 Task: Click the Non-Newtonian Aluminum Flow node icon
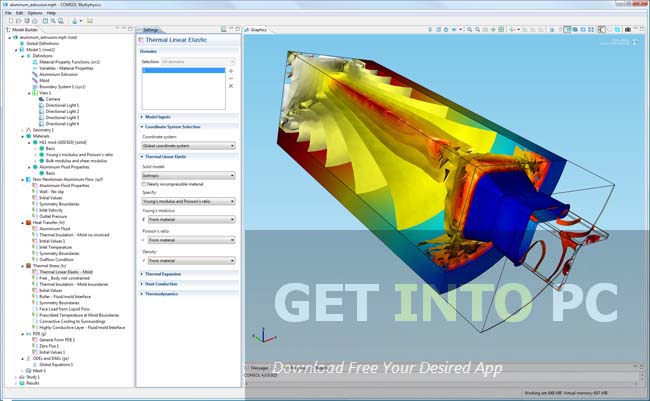coord(29,179)
